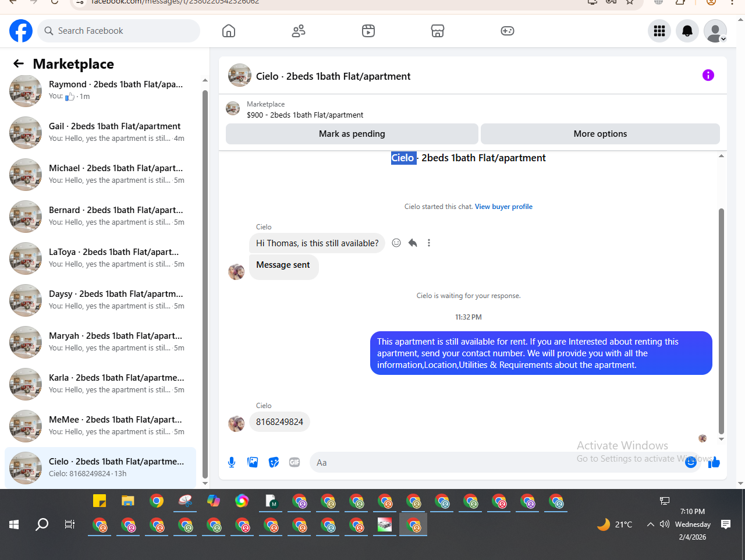This screenshot has height=560, width=745.
Task: Open conversation information purple icon
Action: [708, 75]
